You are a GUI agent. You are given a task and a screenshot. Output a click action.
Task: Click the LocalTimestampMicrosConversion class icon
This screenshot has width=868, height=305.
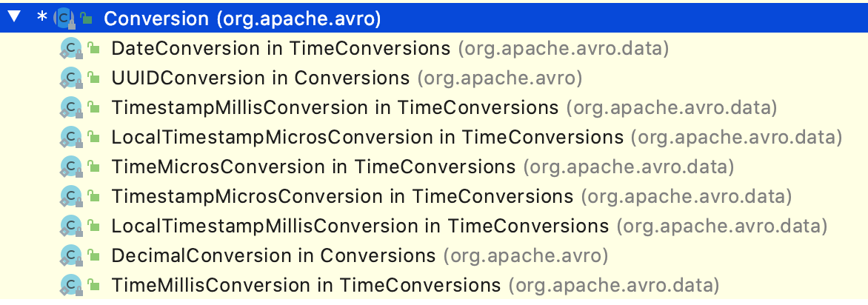tap(70, 137)
